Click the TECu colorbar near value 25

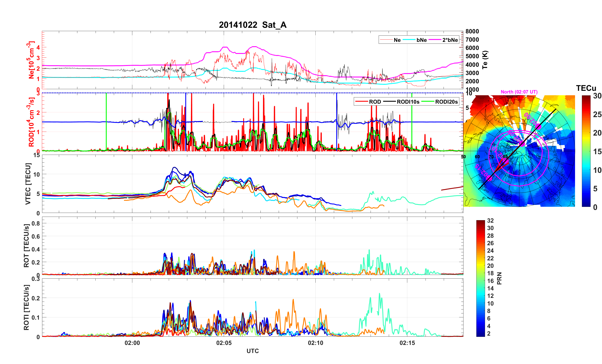pos(586,114)
